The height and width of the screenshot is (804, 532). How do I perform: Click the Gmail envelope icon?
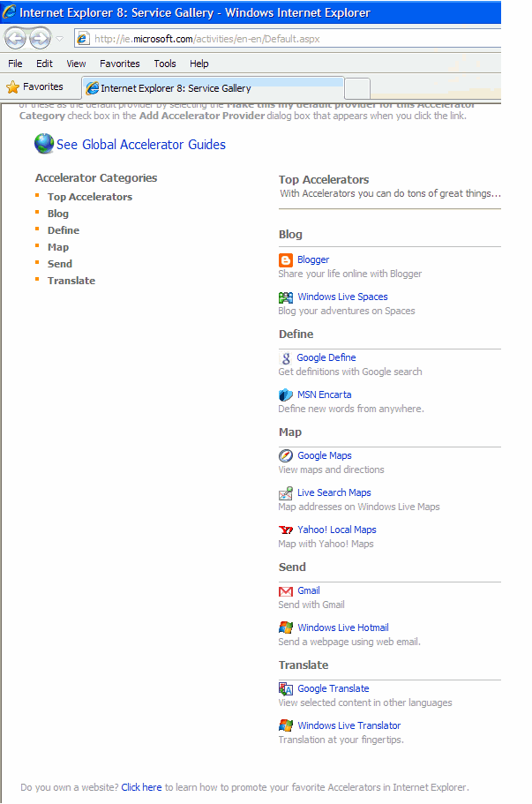(x=286, y=591)
